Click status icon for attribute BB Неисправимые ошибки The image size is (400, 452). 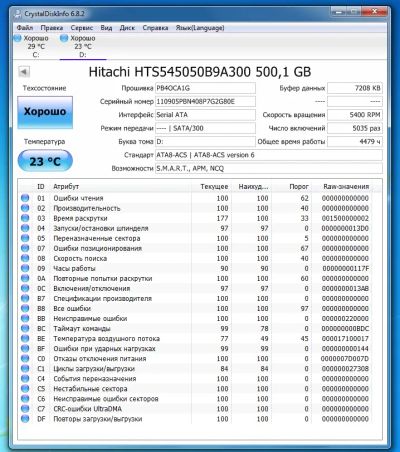25,318
